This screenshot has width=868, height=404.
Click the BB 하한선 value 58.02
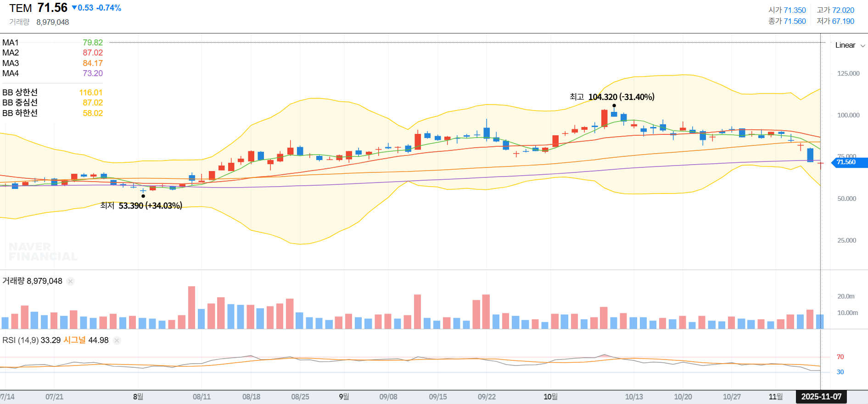[93, 113]
